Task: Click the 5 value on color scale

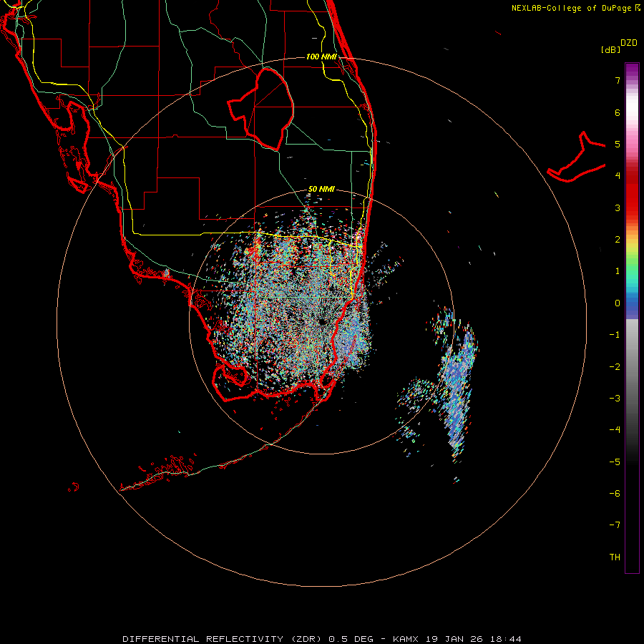Action: (618, 144)
